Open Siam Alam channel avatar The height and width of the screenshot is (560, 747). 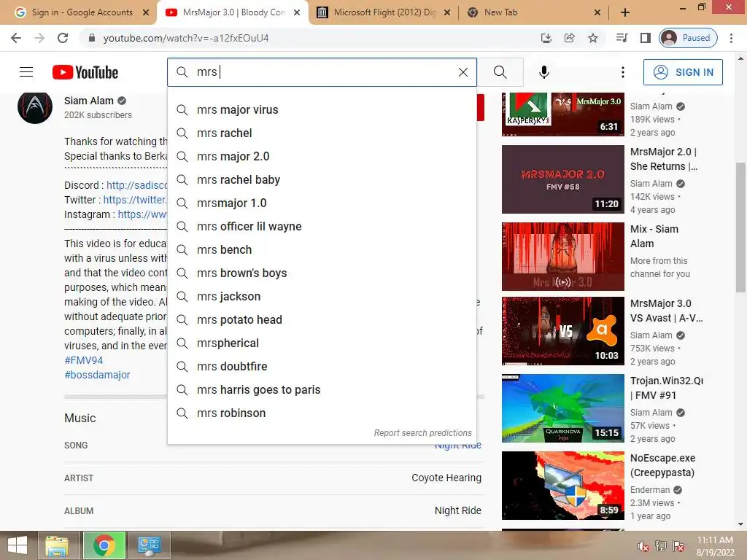coord(35,106)
